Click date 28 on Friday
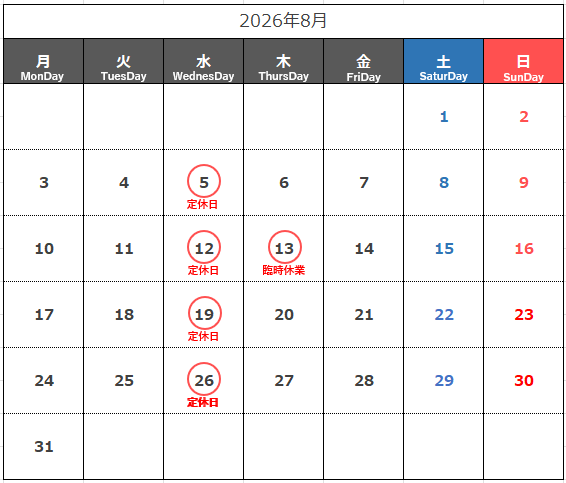This screenshot has width=566, height=483. pyautogui.click(x=364, y=381)
